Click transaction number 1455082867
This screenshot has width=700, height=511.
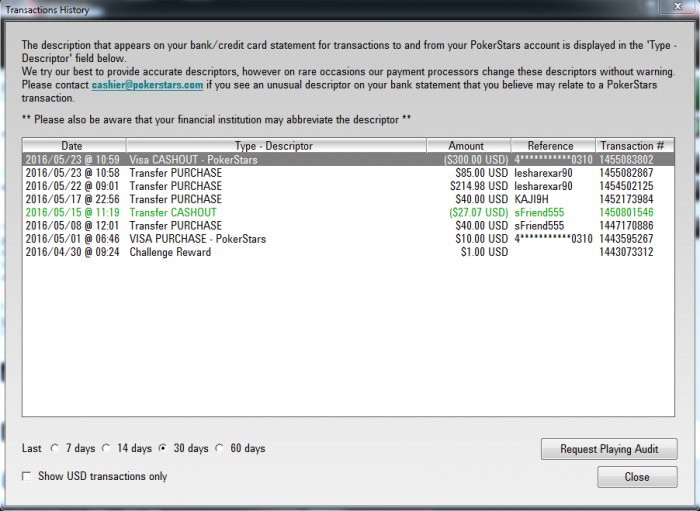coord(626,173)
